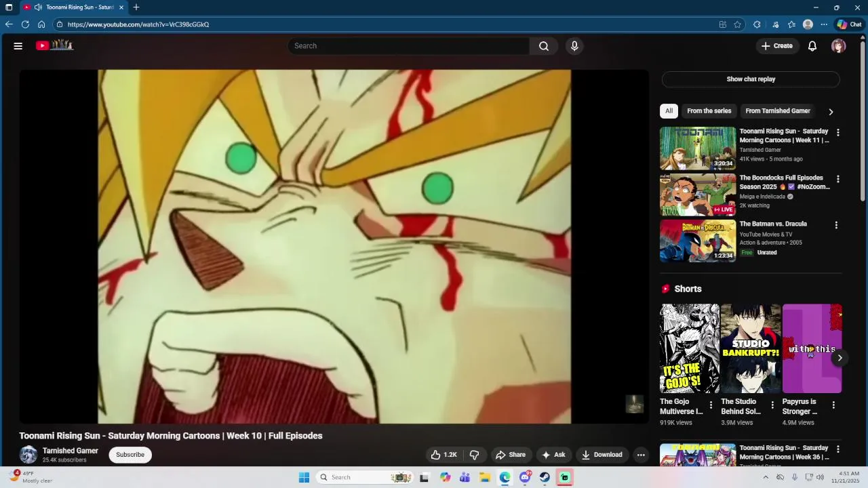Screen dimensions: 868x488
Task: Select the All filter chip
Action: [x=669, y=111]
